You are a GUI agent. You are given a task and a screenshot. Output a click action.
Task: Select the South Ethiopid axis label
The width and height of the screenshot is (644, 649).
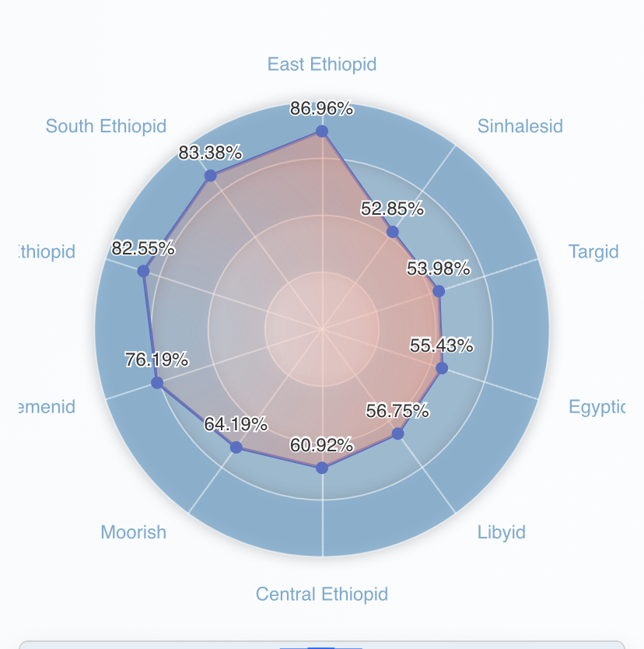(x=106, y=126)
